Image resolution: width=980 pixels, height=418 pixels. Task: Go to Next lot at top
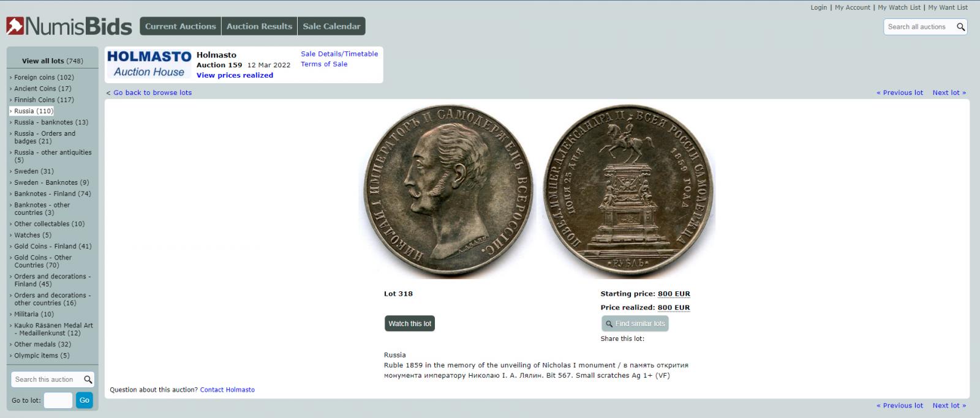[949, 93]
